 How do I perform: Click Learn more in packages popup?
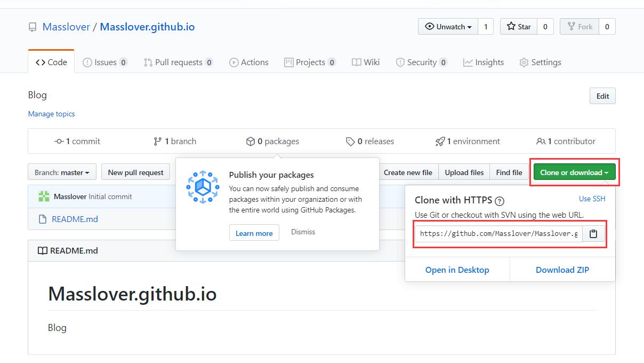[x=254, y=233]
